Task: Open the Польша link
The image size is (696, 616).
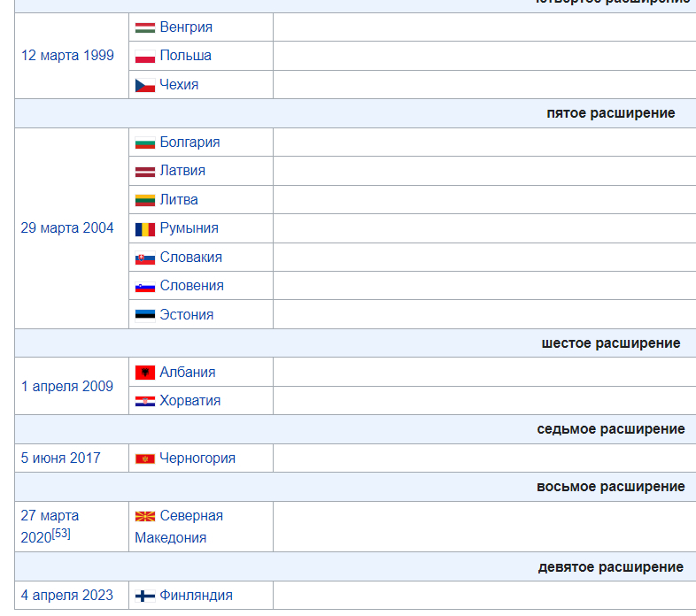Action: pyautogui.click(x=186, y=56)
